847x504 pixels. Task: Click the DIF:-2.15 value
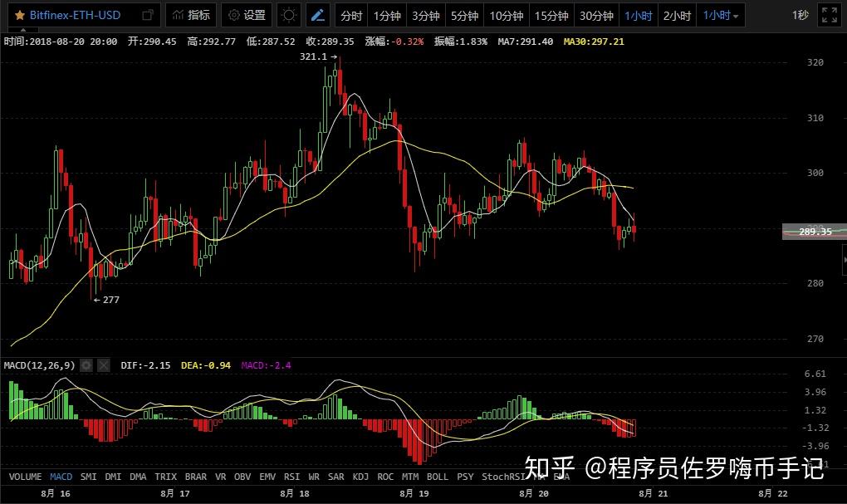click(x=145, y=365)
